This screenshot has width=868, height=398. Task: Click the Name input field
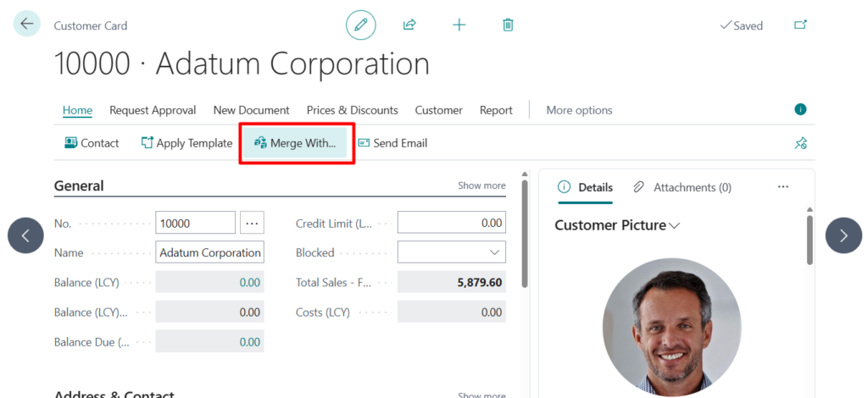tap(209, 252)
